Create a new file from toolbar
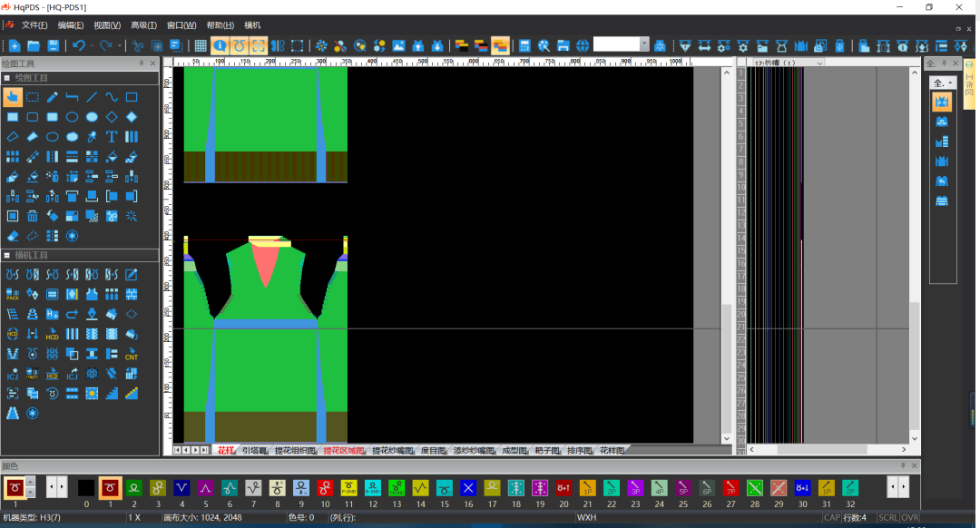Image resolution: width=980 pixels, height=528 pixels. coord(15,45)
